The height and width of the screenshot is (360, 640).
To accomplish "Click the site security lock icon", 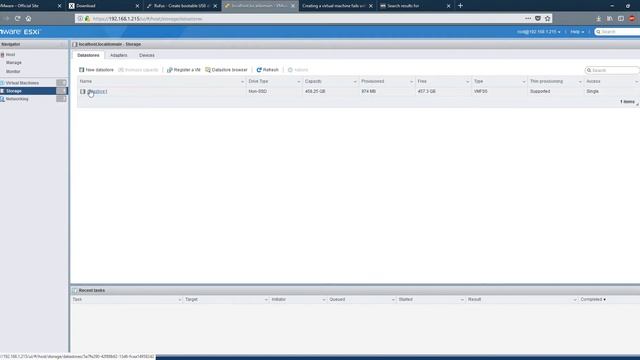I will coord(87,19).
